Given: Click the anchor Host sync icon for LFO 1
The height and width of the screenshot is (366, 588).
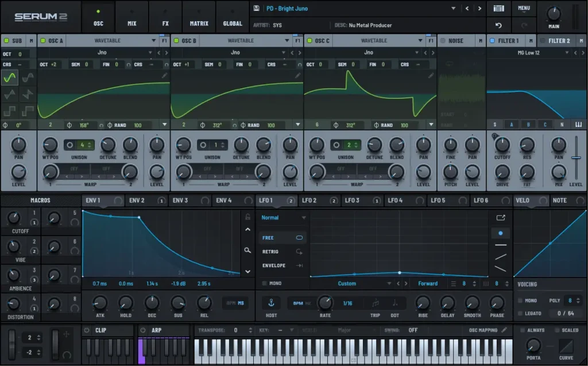Looking at the screenshot, I should pyautogui.click(x=270, y=303).
